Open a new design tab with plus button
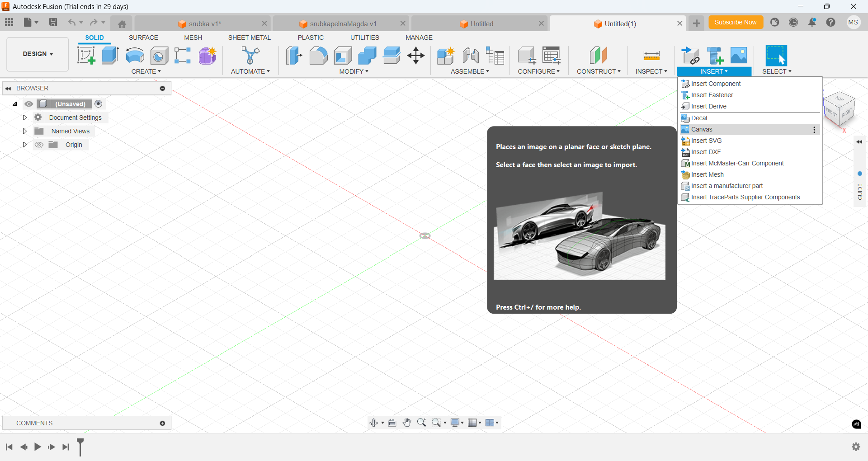The width and height of the screenshot is (868, 461). pyautogui.click(x=696, y=24)
